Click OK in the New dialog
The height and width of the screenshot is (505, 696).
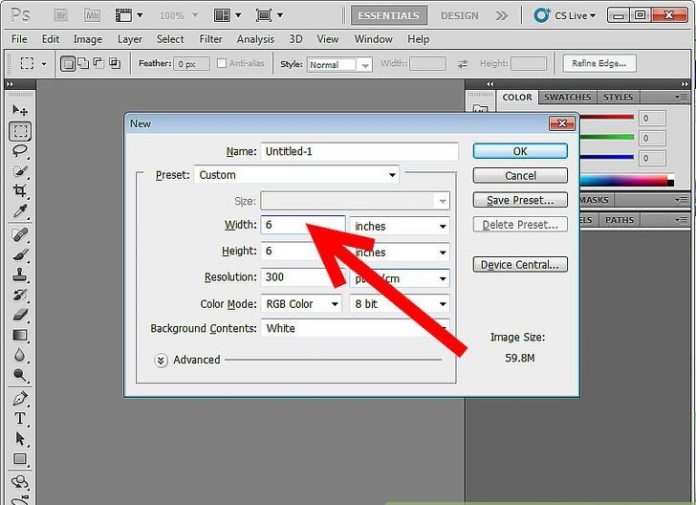coord(520,151)
